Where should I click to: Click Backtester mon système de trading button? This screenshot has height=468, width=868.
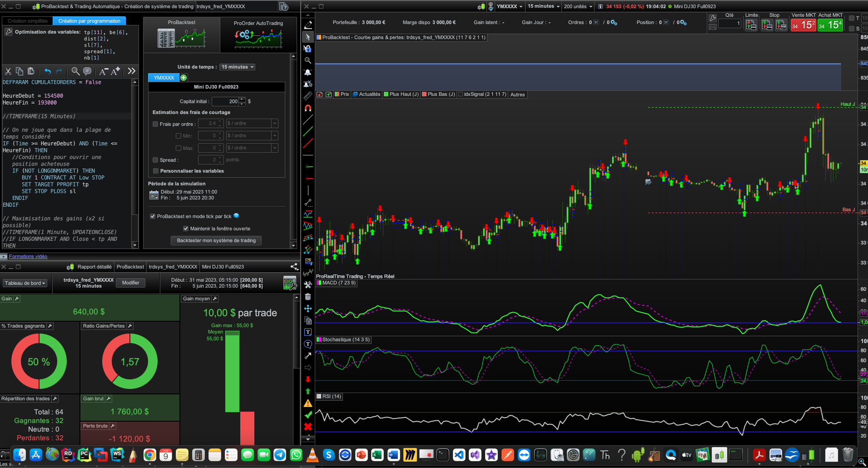coord(216,240)
